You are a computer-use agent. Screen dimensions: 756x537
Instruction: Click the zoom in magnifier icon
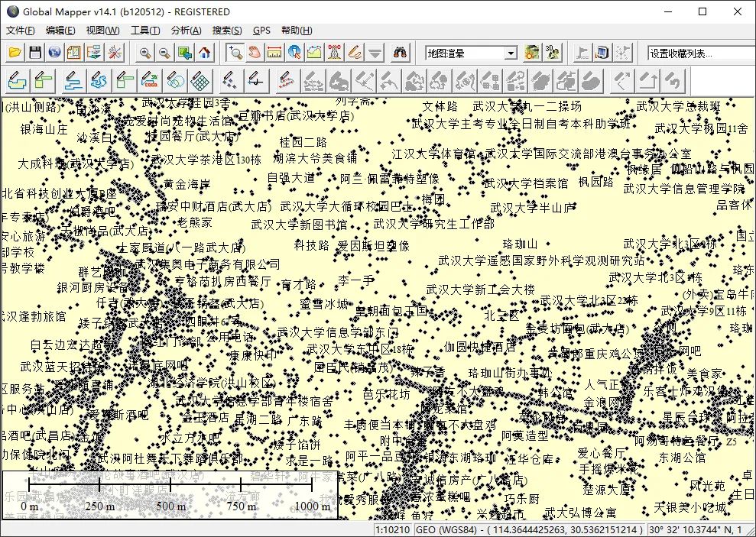click(145, 53)
